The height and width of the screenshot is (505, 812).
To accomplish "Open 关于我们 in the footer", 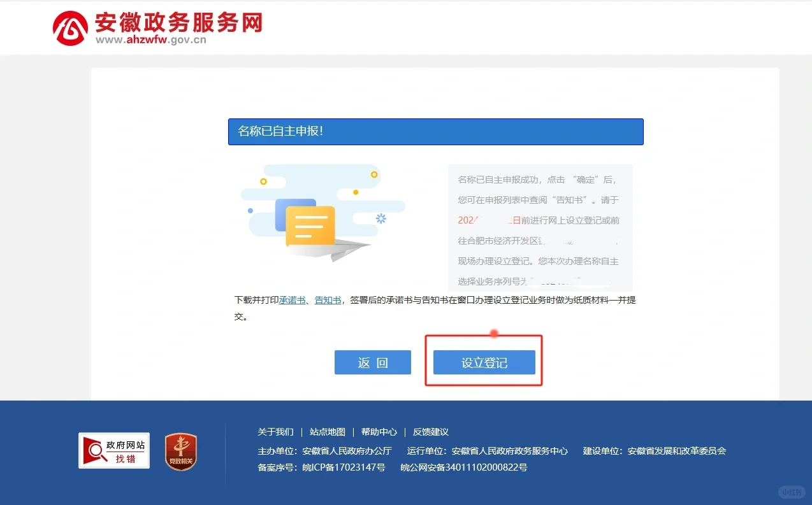I will click(x=275, y=432).
